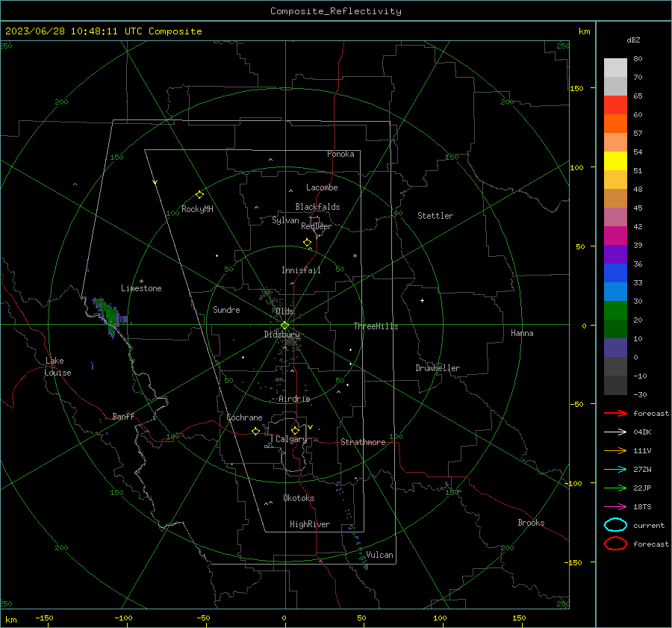Image resolution: width=672 pixels, height=628 pixels.
Task: Click the Vulcan label
Action: click(379, 555)
